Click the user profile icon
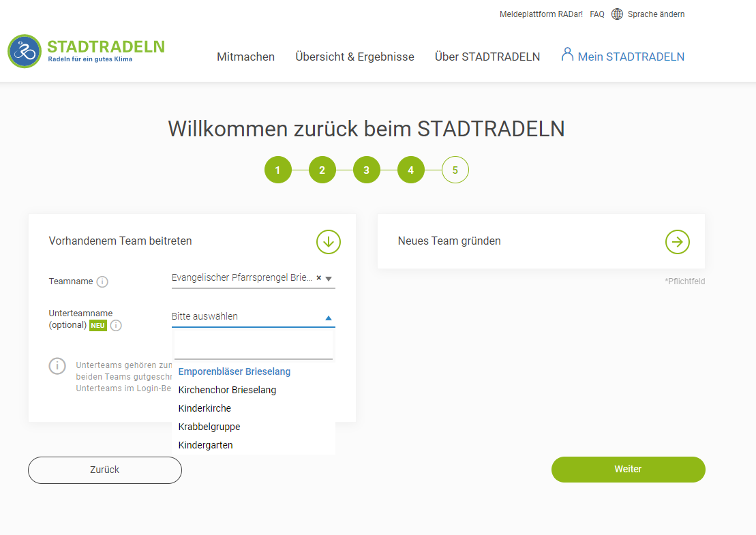 tap(567, 55)
